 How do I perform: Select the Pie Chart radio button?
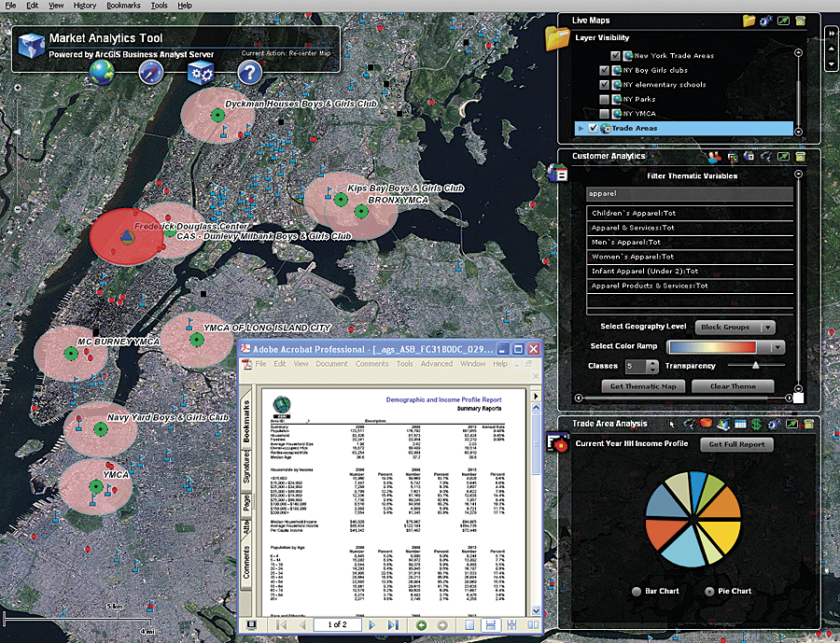[710, 592]
